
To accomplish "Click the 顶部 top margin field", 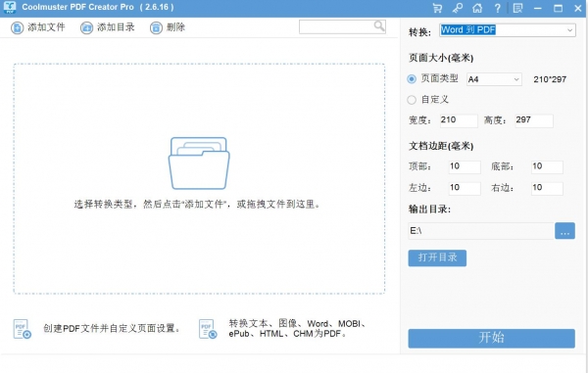I will point(465,167).
